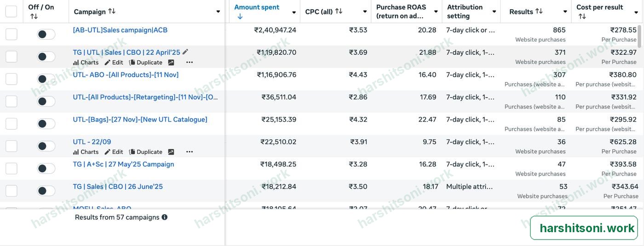Toggle the [AB-UTL]Sales campaign|ACB switch
The height and width of the screenshot is (246, 644).
click(x=46, y=34)
